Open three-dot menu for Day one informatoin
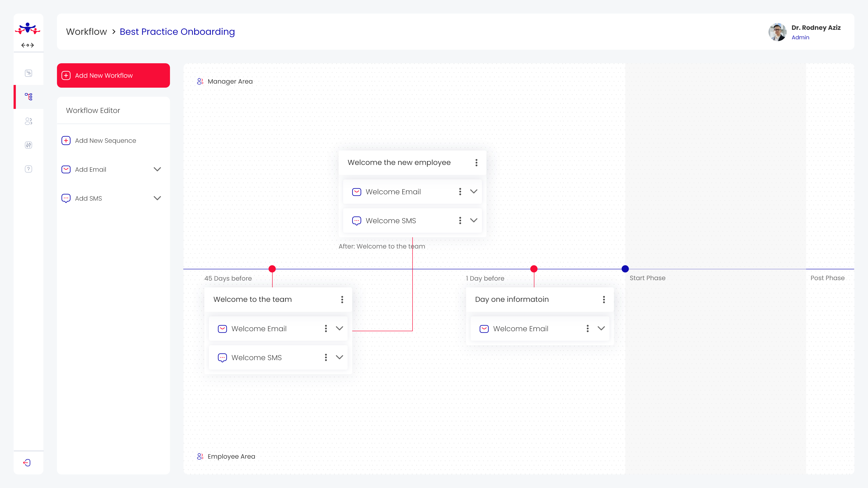 click(604, 299)
